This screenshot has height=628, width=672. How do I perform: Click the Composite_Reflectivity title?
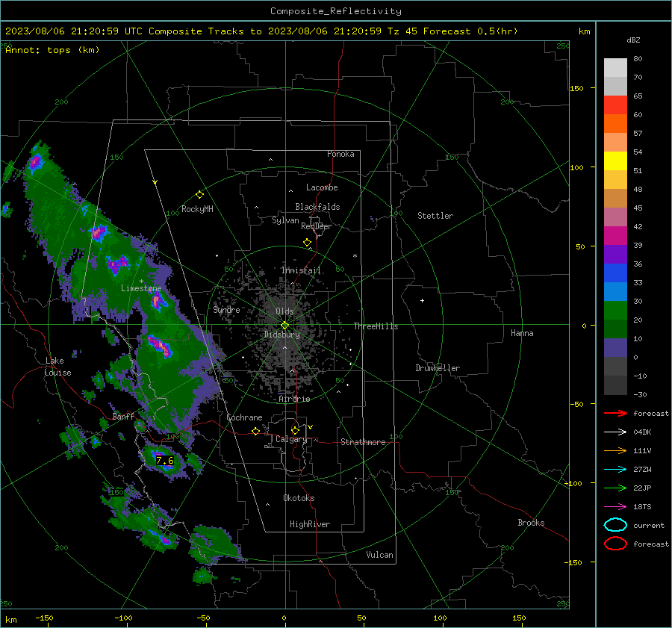(x=336, y=11)
